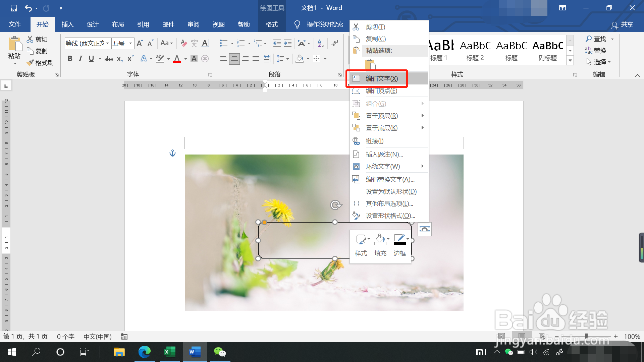Click the Undo arrow icon

(29, 8)
